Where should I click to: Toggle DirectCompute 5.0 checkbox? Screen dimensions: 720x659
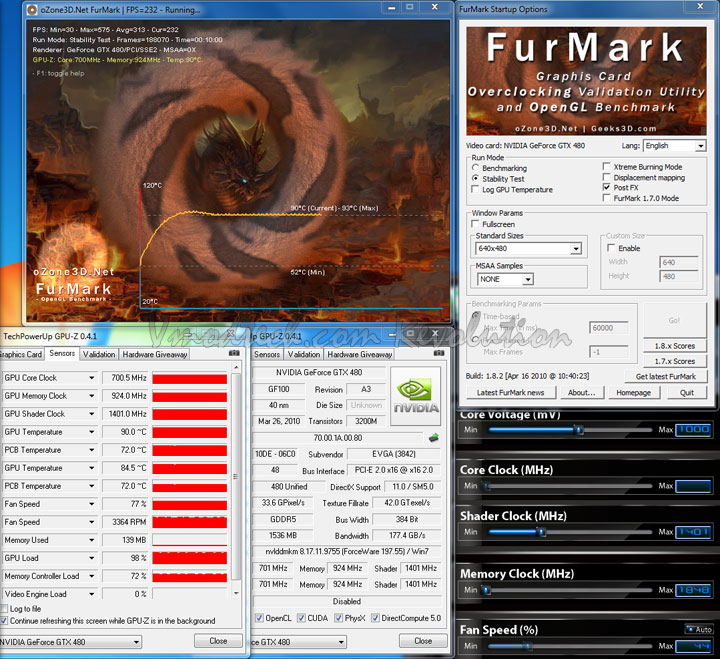pyautogui.click(x=375, y=618)
